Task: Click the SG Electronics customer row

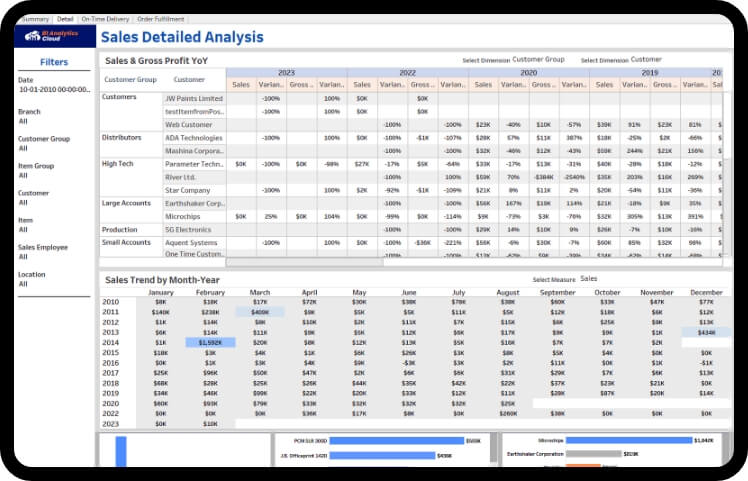Action: pos(188,230)
